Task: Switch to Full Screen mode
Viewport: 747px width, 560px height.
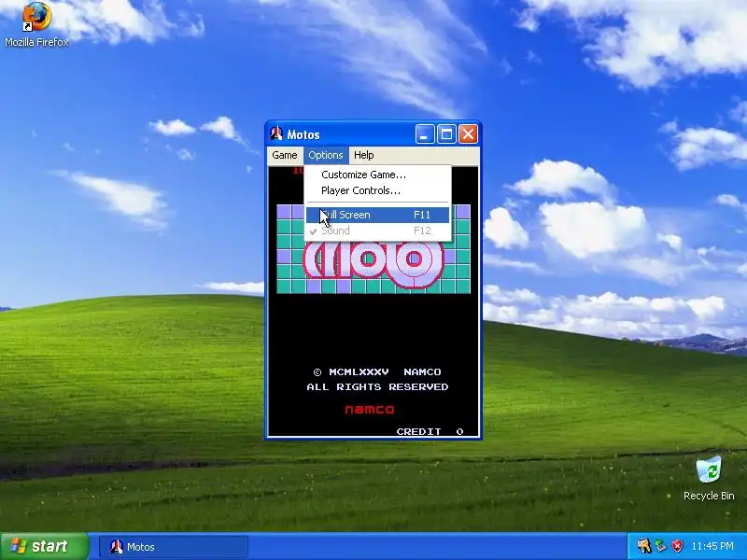Action: click(377, 215)
